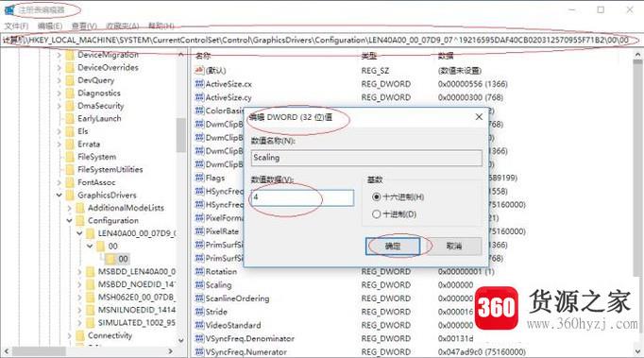The image size is (644, 358).
Task: Click the DmaSecurity folder icon
Action: [x=70, y=106]
